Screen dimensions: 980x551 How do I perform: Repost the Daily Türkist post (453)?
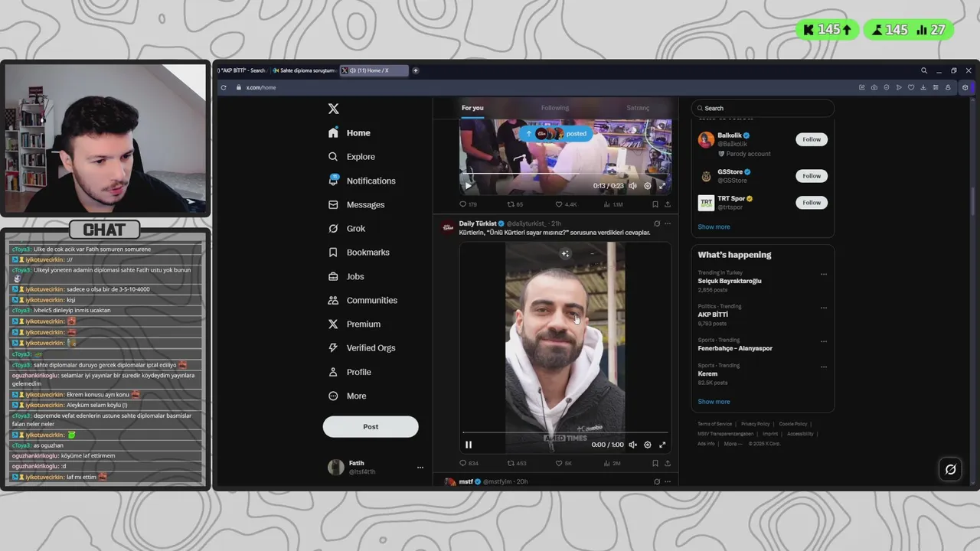511,463
